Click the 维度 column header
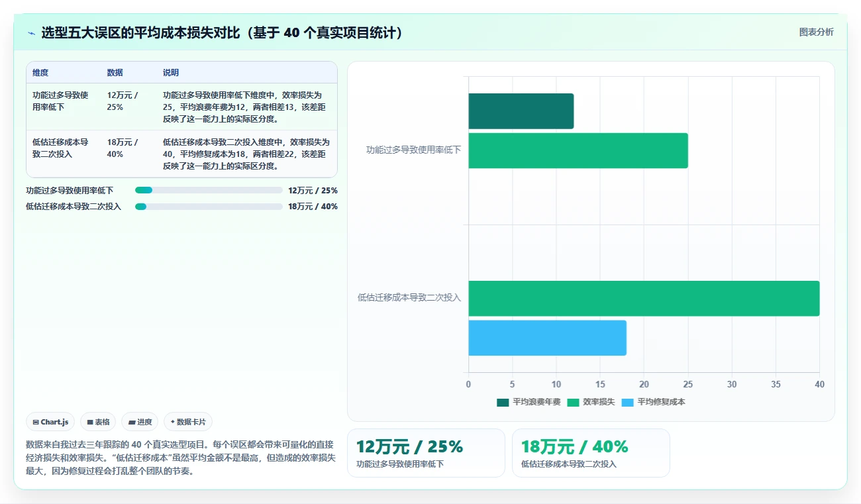 40,73
